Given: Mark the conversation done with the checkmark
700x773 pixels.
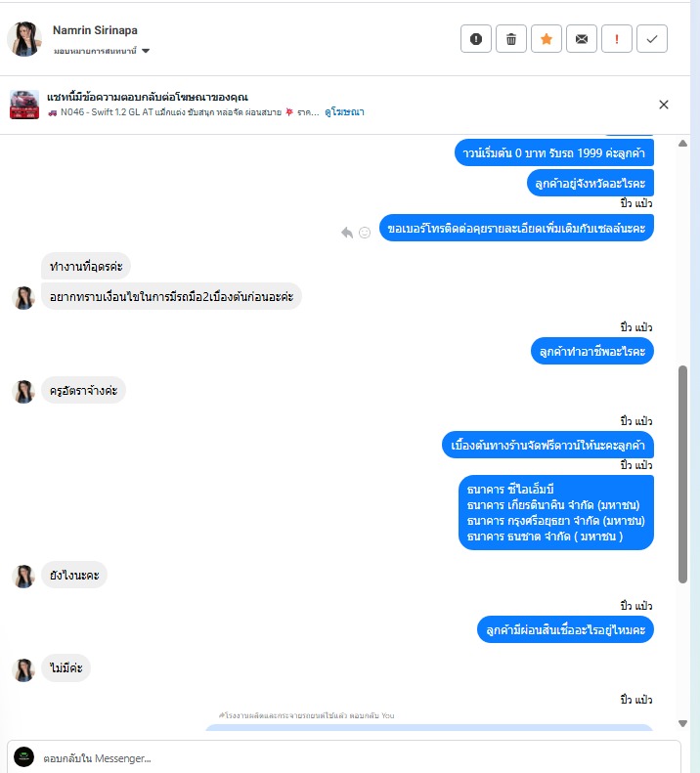Looking at the screenshot, I should coord(652,39).
